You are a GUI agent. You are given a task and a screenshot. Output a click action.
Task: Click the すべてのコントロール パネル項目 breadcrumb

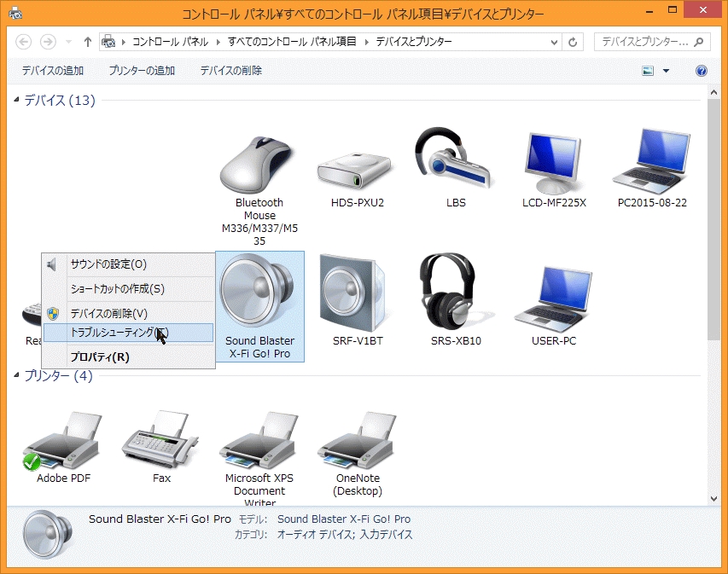[292, 42]
